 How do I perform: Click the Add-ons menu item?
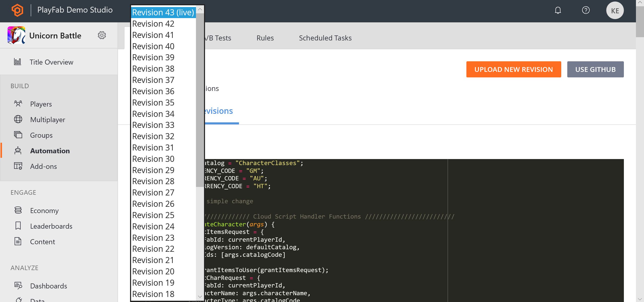click(43, 166)
